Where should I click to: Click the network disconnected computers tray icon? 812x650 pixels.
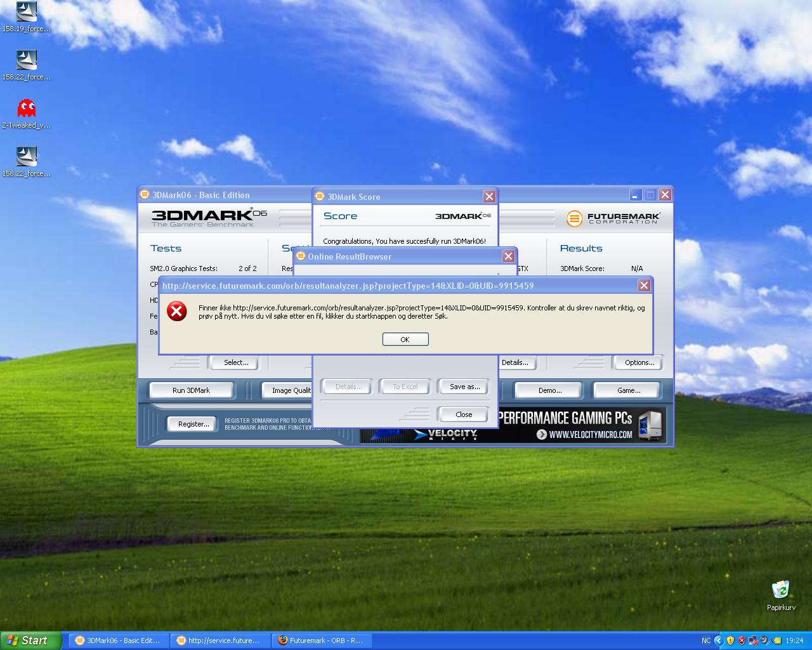pos(753,640)
